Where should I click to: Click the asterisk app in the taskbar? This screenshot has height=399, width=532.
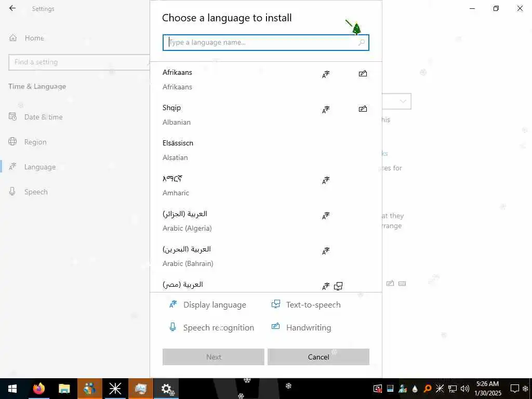click(115, 389)
